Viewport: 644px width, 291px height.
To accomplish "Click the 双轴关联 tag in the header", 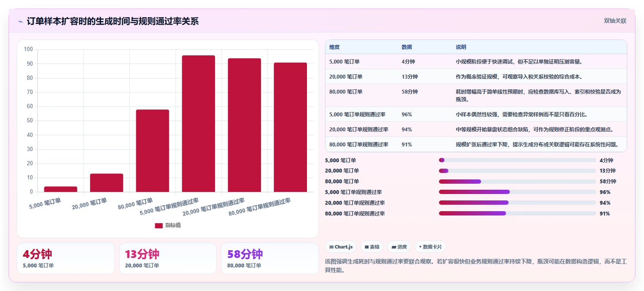I will (615, 21).
